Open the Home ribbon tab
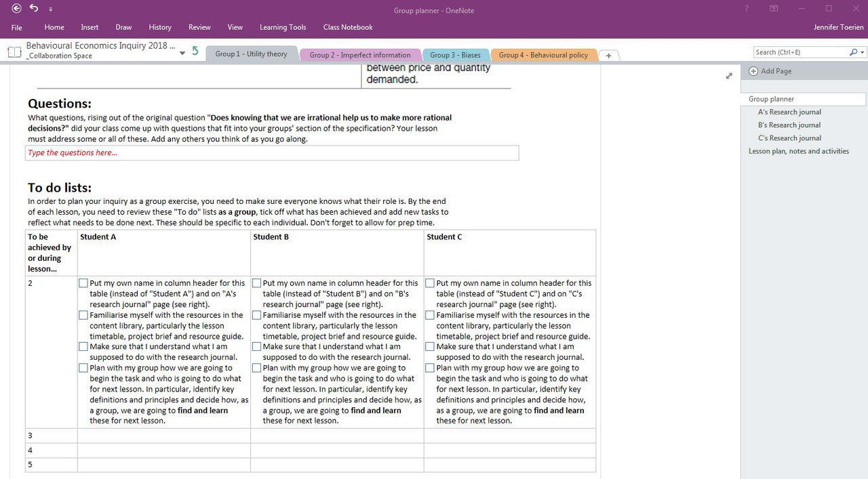 click(x=54, y=27)
